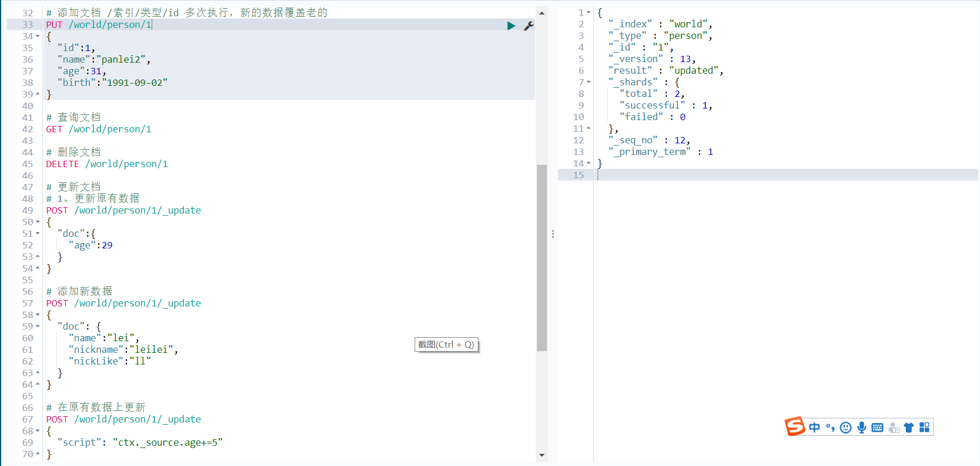980x466 pixels.
Task: Open the wrench options menu for the request
Action: (x=528, y=26)
